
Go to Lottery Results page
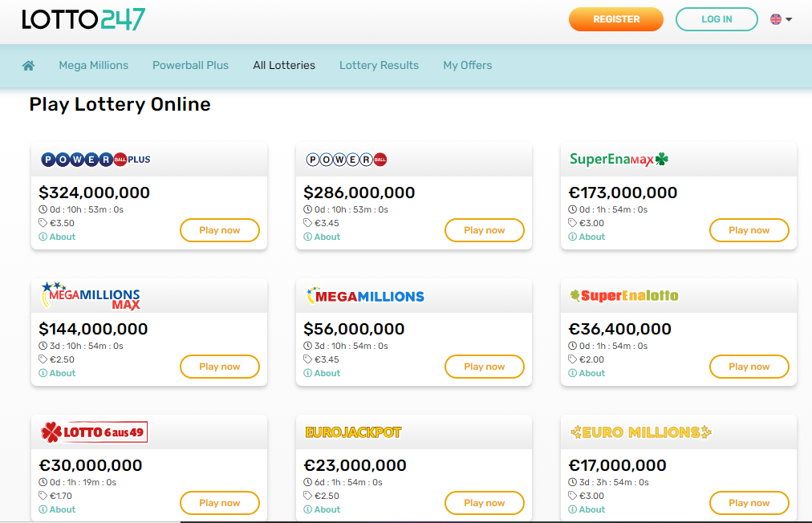tap(379, 65)
